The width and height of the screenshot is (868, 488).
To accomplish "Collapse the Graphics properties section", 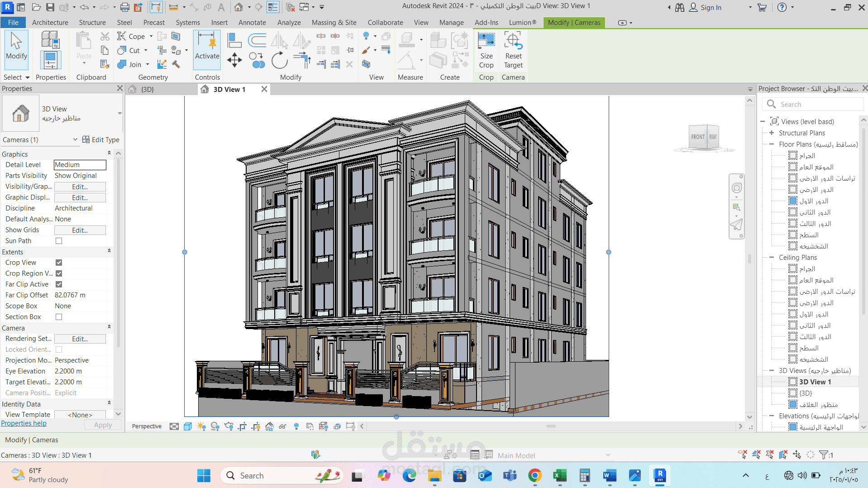I will tap(109, 153).
